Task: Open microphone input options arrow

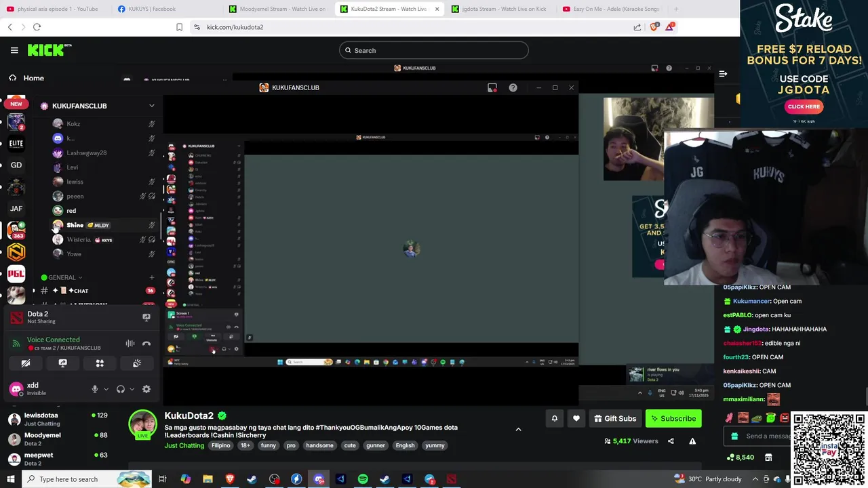Action: (106, 389)
